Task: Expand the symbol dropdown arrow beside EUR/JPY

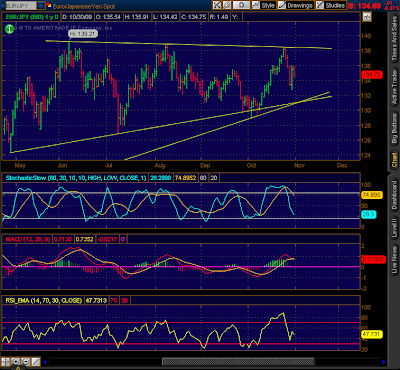Action: pos(41,5)
